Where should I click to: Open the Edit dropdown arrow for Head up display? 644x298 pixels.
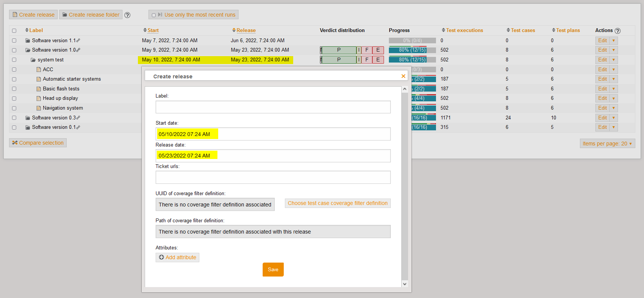613,98
